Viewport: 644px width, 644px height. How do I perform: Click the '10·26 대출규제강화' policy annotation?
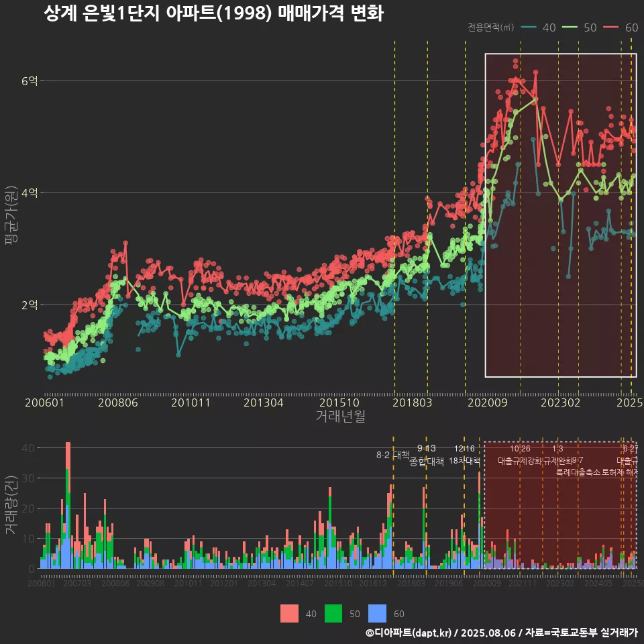[x=520, y=455]
